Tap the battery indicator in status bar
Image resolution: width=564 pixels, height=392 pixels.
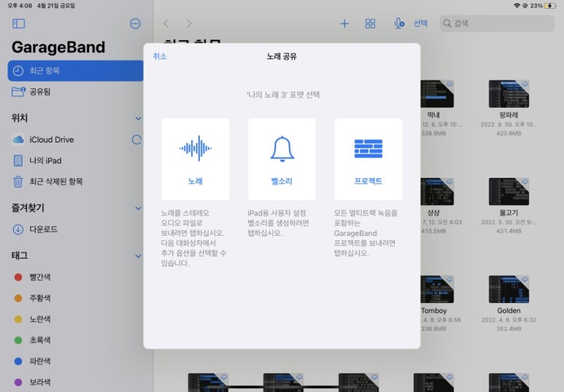[550, 5]
